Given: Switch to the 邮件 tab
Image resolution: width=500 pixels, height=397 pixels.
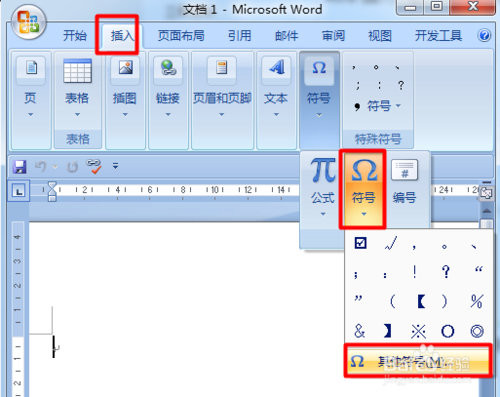Looking at the screenshot, I should (286, 35).
